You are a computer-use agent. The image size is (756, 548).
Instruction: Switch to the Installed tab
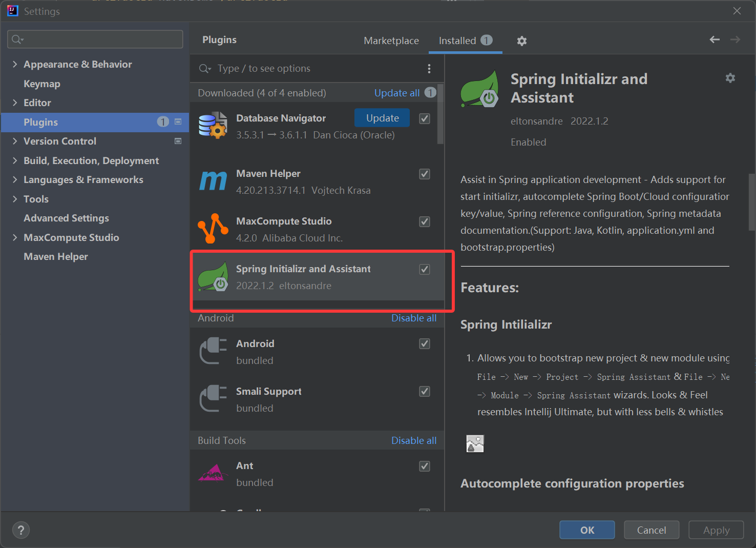(465, 40)
